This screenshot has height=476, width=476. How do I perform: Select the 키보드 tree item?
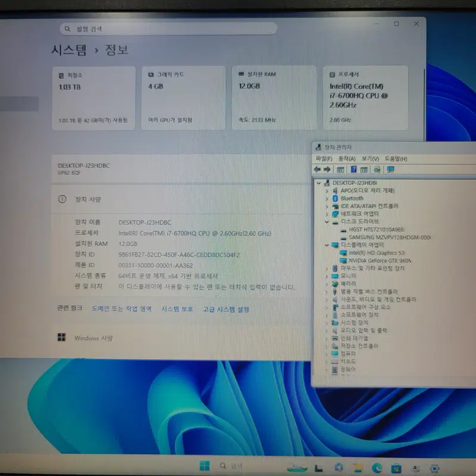click(348, 361)
